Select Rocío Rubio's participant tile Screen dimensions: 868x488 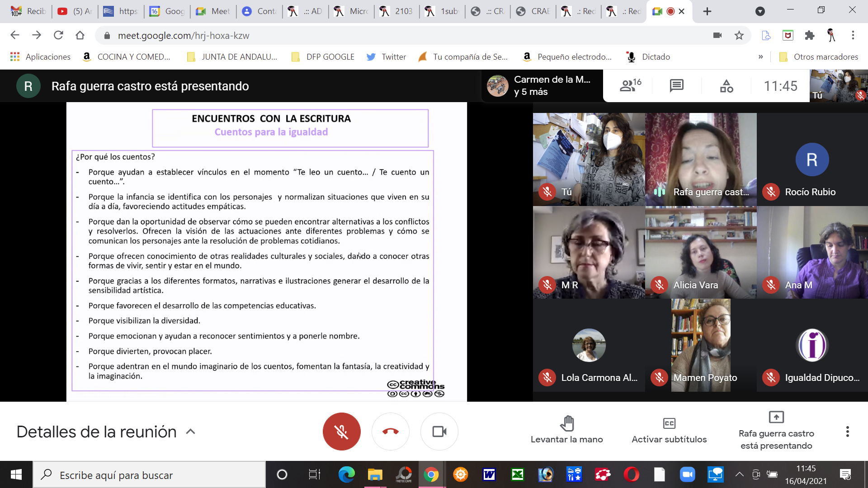(812, 160)
